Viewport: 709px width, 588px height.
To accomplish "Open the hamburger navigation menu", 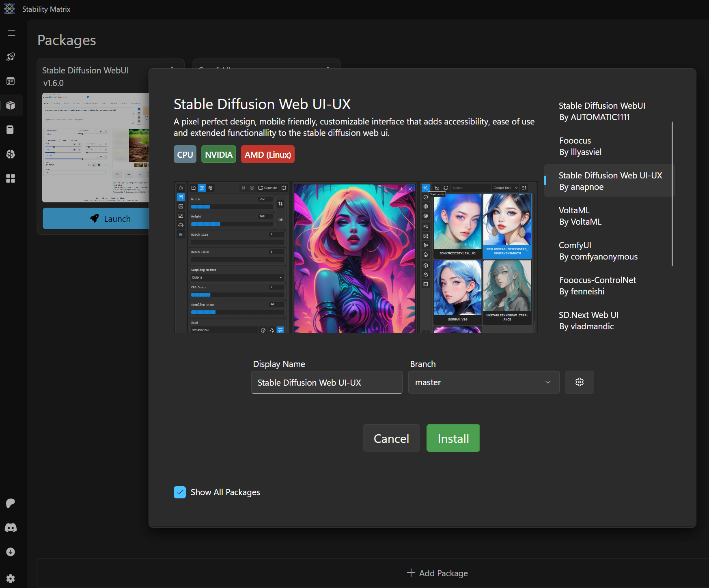I will point(11,33).
